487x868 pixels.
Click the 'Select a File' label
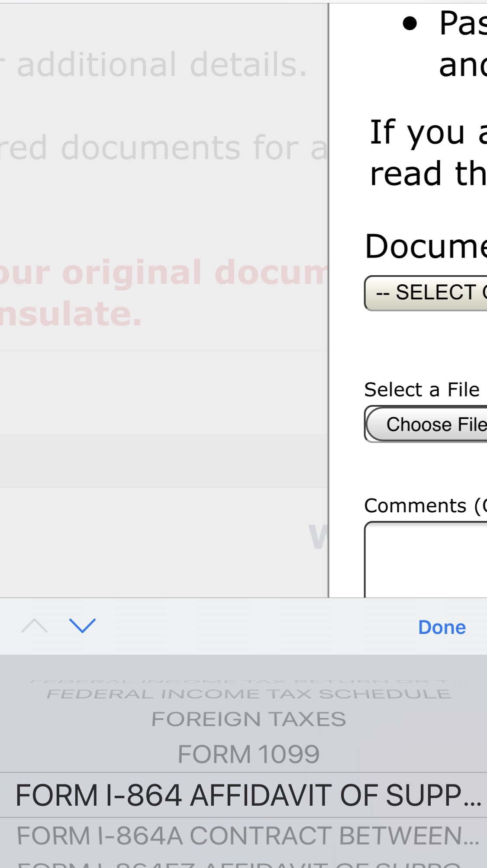click(x=422, y=389)
